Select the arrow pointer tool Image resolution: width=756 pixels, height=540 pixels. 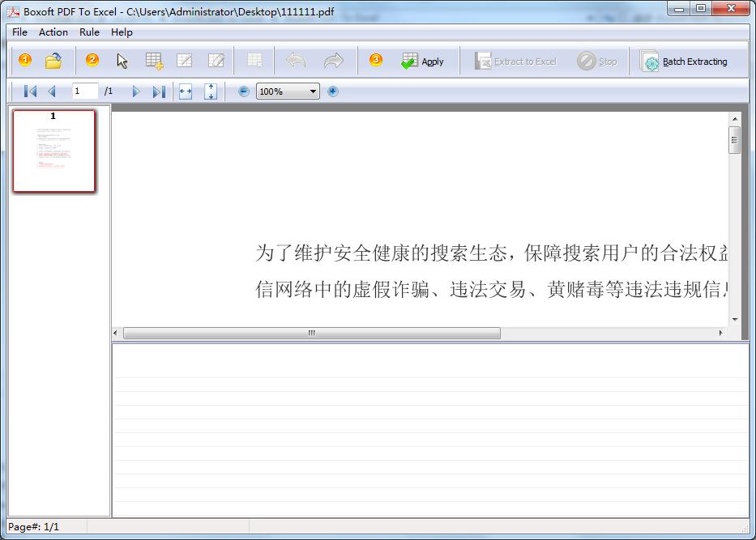122,61
